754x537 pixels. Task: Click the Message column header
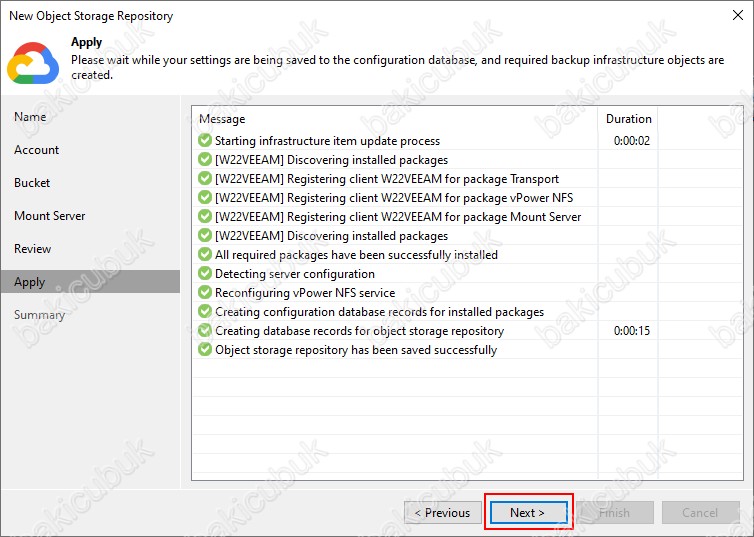222,119
